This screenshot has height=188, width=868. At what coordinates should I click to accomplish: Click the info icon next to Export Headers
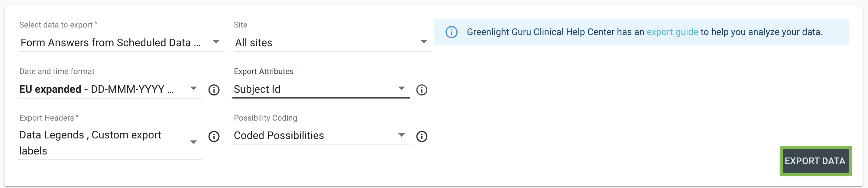coord(214,136)
